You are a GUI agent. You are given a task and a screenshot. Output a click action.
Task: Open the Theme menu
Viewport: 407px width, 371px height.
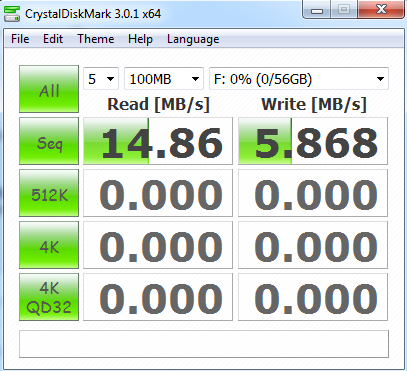coord(96,39)
